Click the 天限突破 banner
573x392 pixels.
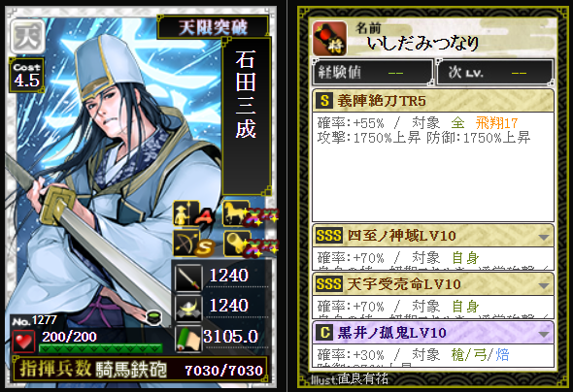213,27
